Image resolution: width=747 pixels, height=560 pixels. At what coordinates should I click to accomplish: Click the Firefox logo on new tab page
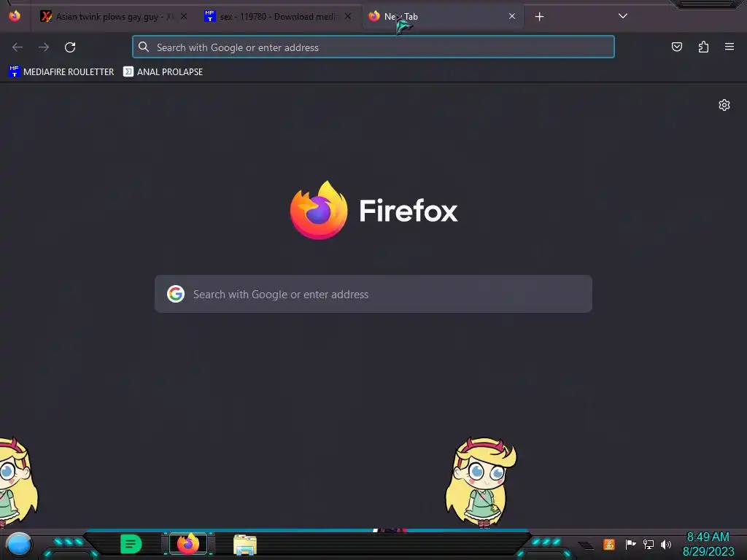tap(319, 210)
